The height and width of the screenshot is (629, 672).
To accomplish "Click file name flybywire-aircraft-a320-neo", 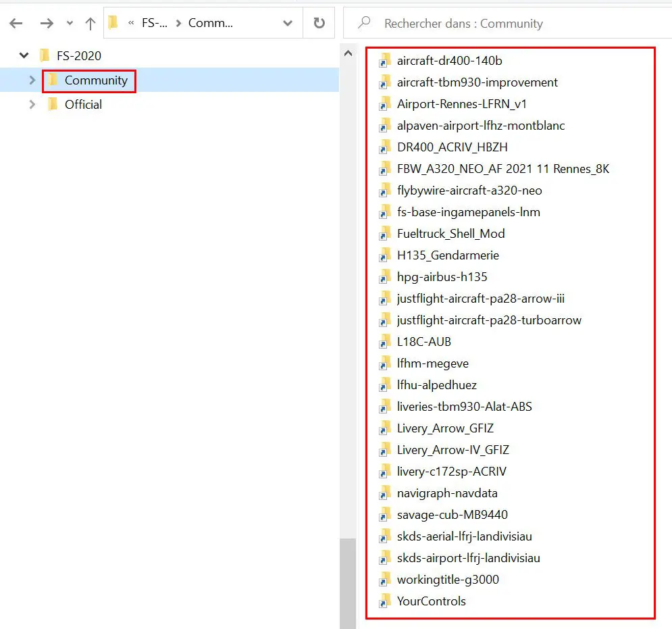I will (469, 190).
